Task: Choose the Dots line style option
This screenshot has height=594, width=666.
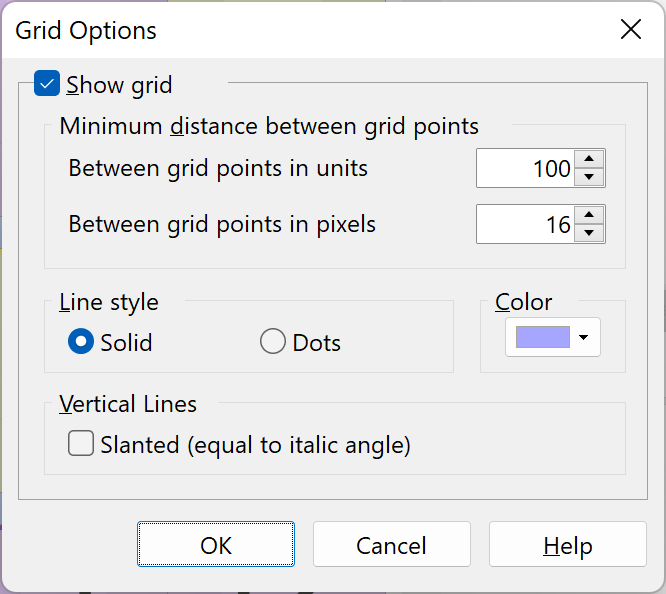Action: click(273, 341)
